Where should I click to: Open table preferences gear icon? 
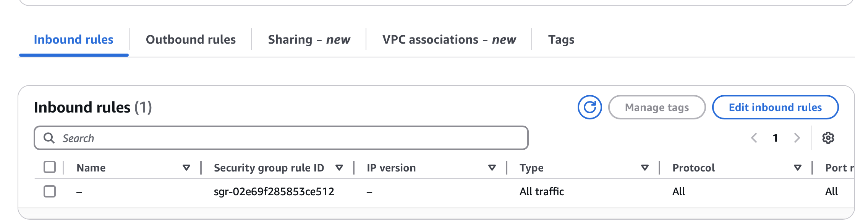coord(828,138)
